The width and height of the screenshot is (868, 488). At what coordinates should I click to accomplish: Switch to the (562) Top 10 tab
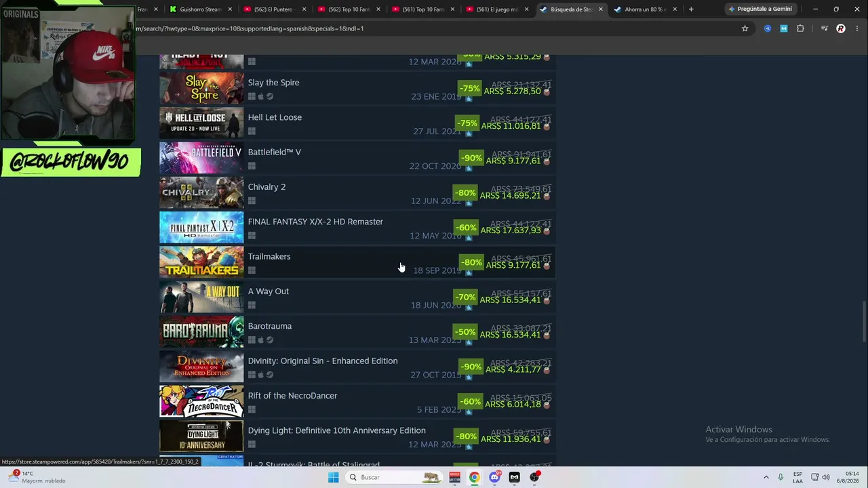pos(349,9)
